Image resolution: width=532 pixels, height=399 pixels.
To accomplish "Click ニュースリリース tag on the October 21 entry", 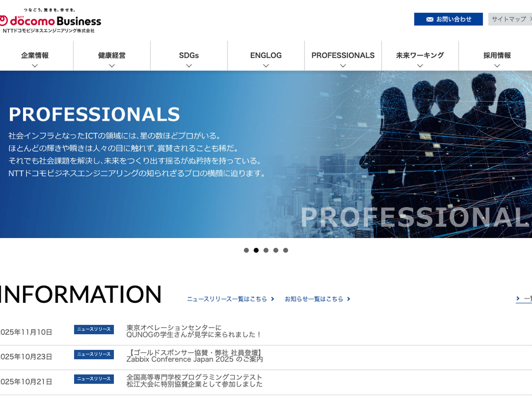I will point(94,379).
